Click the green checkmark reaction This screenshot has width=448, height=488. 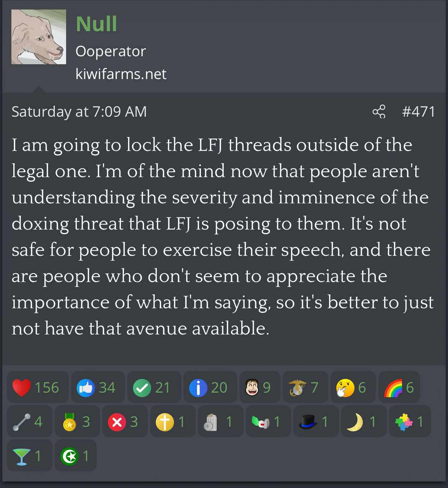pos(154,387)
